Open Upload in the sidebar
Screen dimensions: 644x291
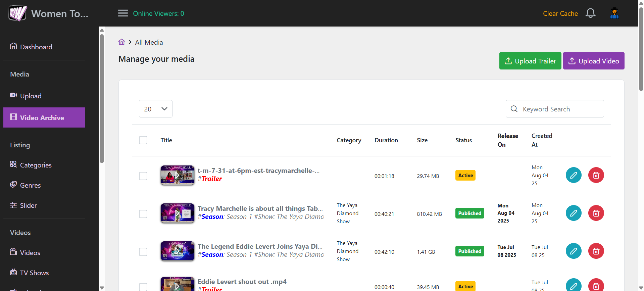[44, 96]
